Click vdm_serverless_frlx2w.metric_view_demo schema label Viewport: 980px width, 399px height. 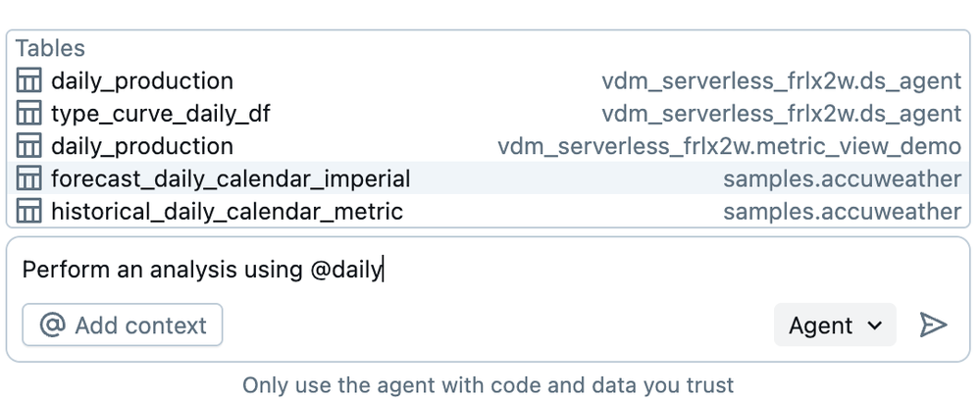tap(729, 146)
